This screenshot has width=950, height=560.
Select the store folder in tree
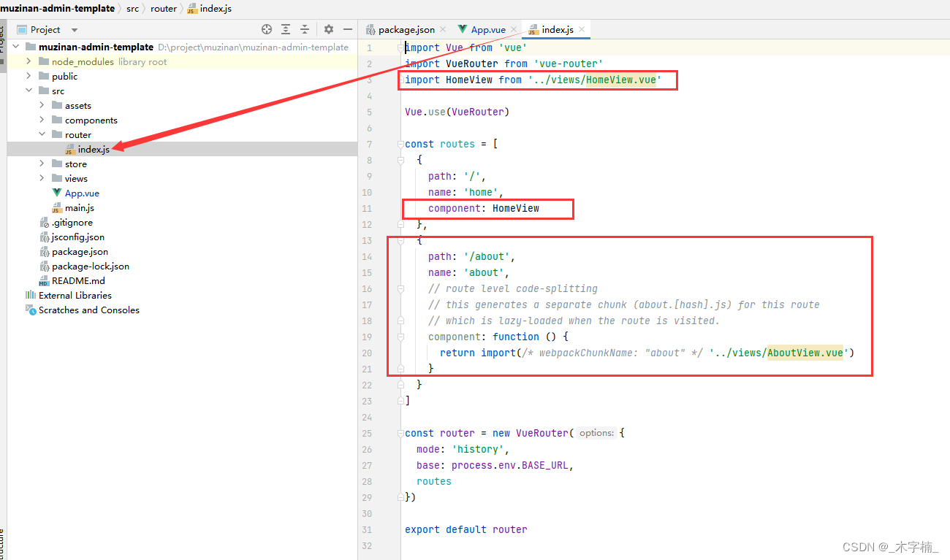(76, 164)
